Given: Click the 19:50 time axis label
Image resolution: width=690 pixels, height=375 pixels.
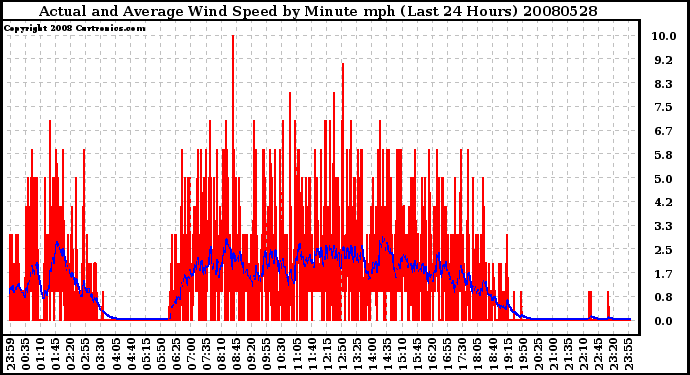Looking at the screenshot, I should point(522,354).
